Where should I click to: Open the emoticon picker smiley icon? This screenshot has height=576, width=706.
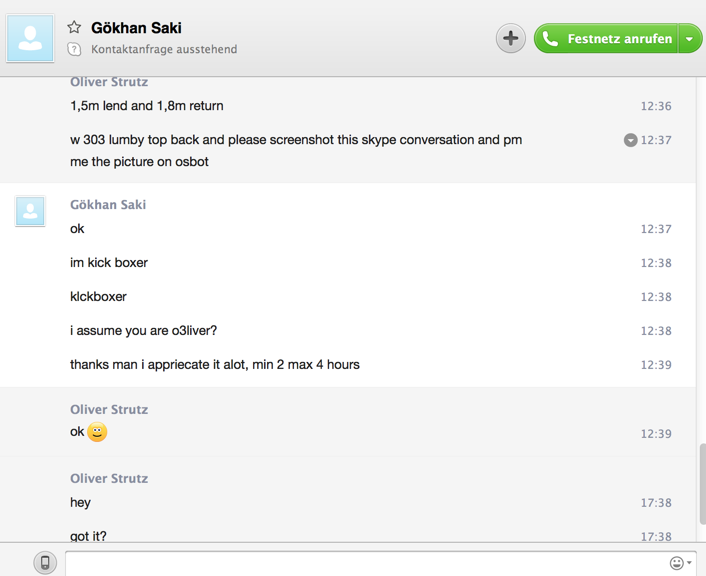[x=676, y=563]
